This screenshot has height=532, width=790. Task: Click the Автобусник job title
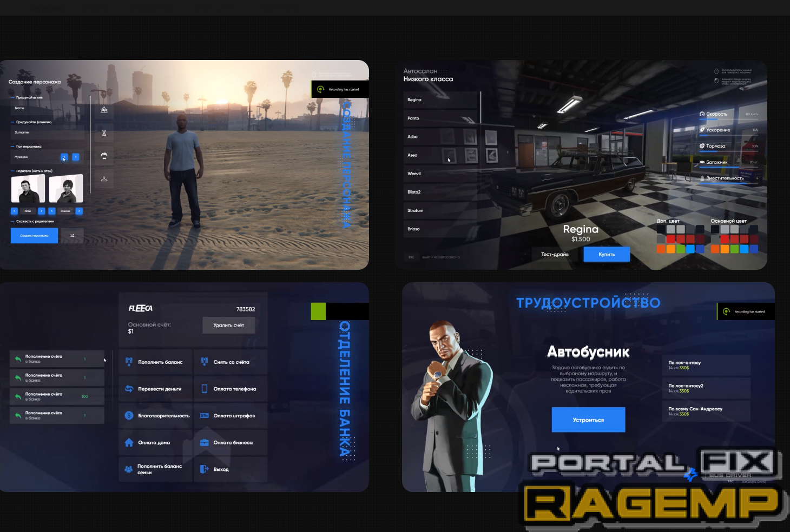click(x=588, y=353)
